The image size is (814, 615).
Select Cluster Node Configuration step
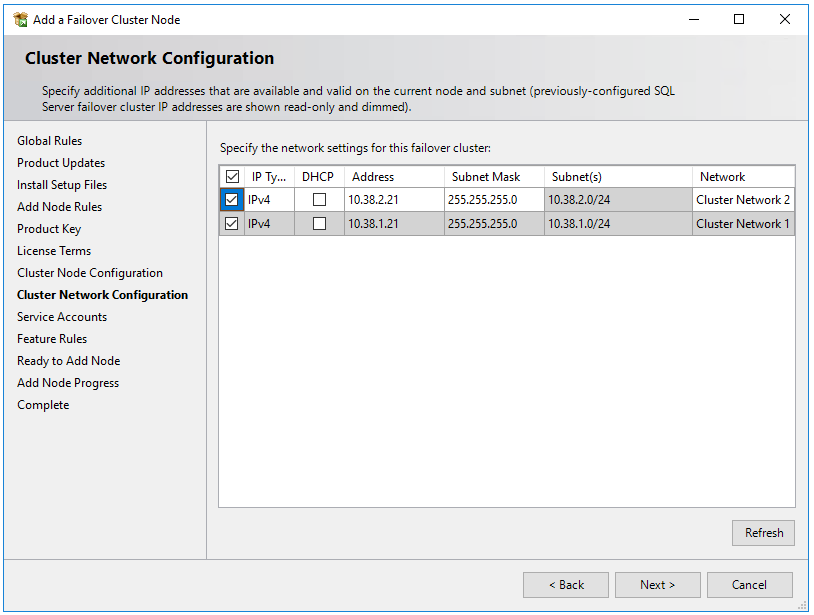pos(89,272)
